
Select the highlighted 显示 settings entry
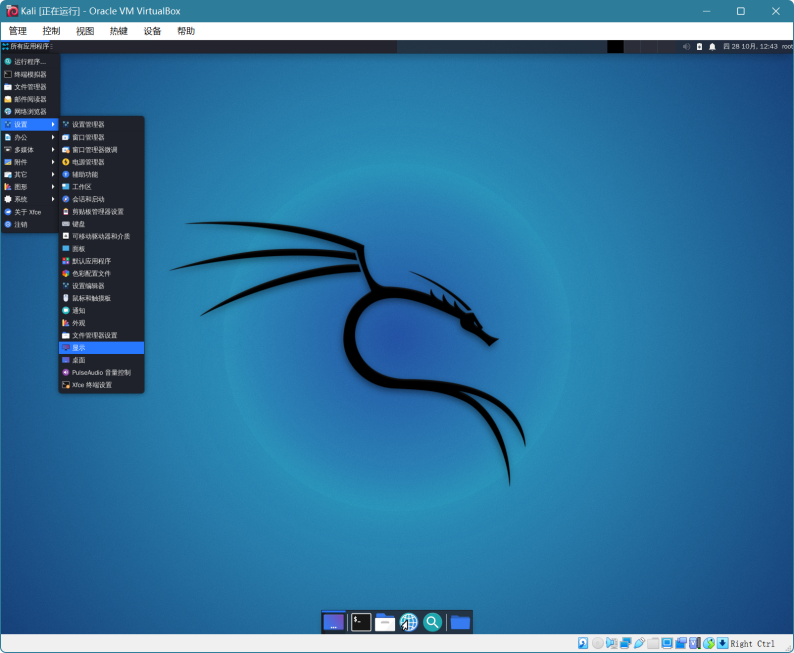(x=102, y=348)
